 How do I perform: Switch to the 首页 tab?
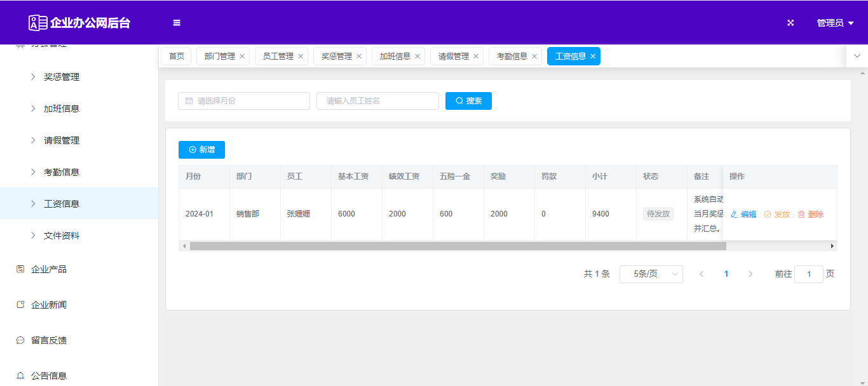click(176, 57)
